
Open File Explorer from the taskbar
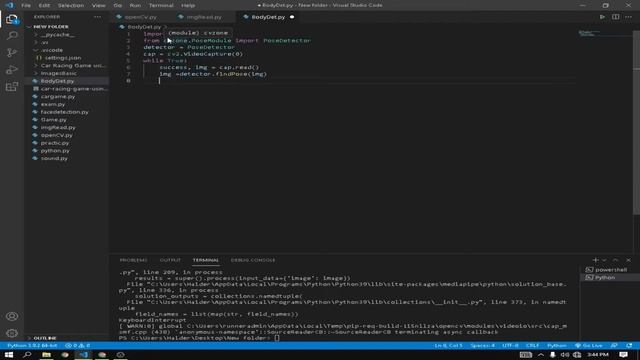pos(46,355)
